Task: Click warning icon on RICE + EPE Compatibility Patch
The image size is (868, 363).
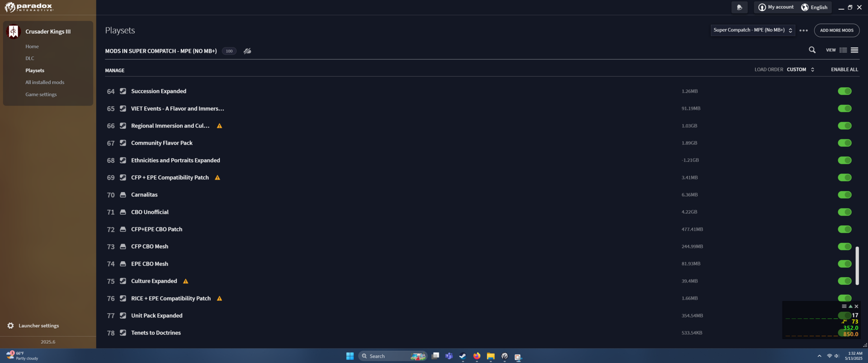Action: (219, 298)
